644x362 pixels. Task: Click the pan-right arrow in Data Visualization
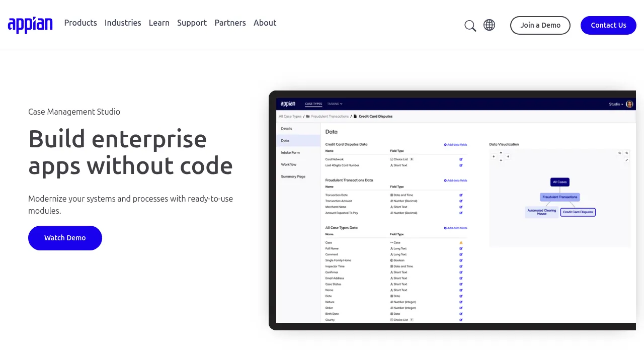pyautogui.click(x=508, y=156)
